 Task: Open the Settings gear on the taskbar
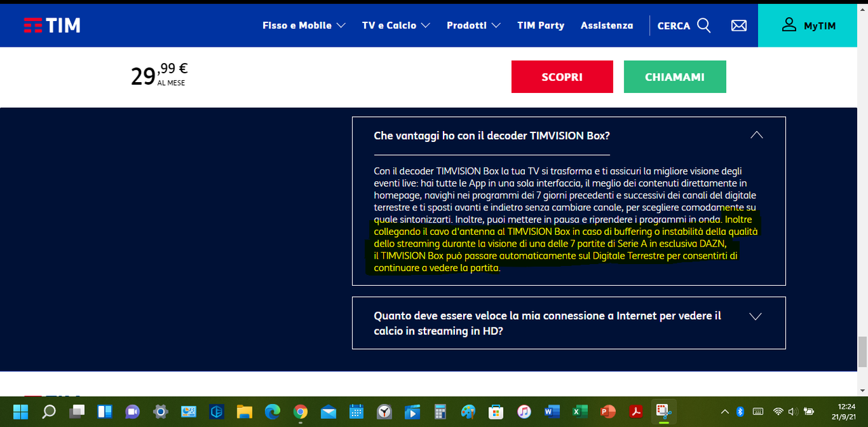click(x=160, y=411)
